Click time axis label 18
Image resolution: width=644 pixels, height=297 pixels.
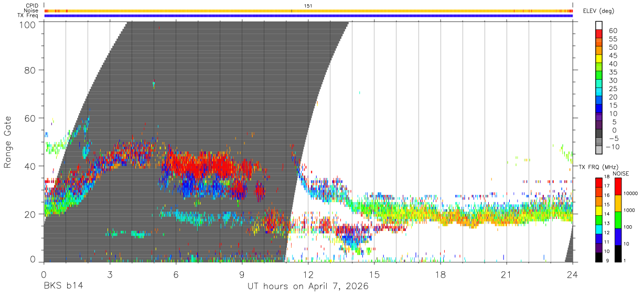[x=441, y=274]
